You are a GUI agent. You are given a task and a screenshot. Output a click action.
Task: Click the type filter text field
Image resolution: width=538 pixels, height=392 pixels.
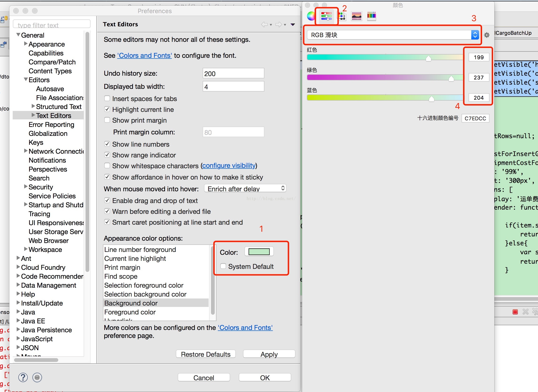tap(51, 24)
